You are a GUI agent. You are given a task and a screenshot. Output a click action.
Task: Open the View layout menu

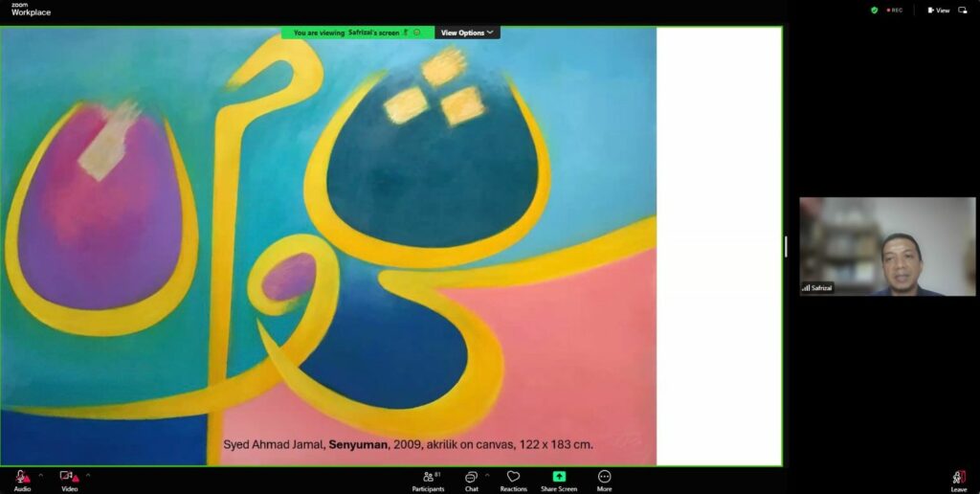tap(939, 11)
